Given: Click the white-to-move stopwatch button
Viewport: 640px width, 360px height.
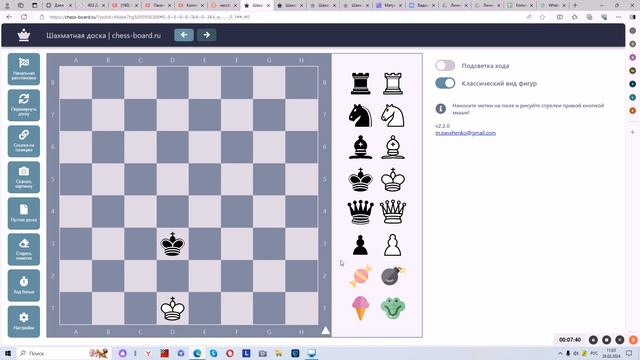Looking at the screenshot, I should click(24, 285).
